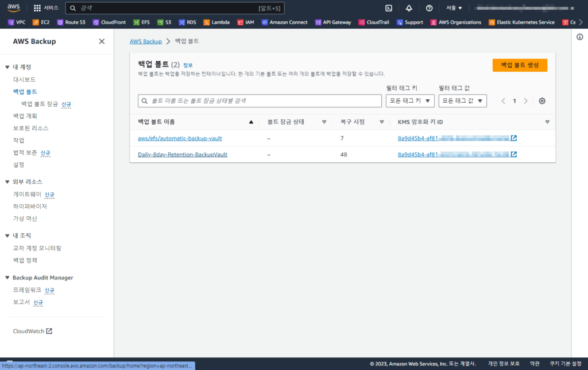Open the EFS shortcut
This screenshot has height=370, width=588.
[141, 22]
